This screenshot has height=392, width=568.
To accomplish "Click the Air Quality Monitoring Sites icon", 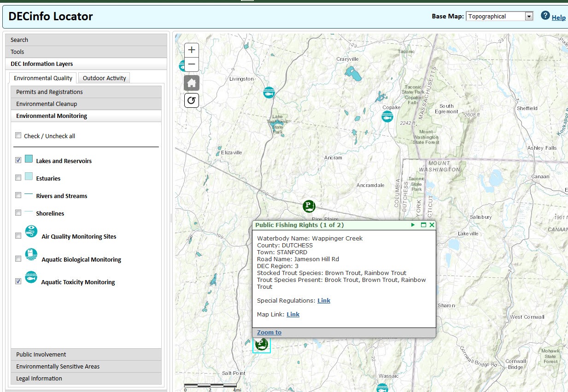I will 31,231.
